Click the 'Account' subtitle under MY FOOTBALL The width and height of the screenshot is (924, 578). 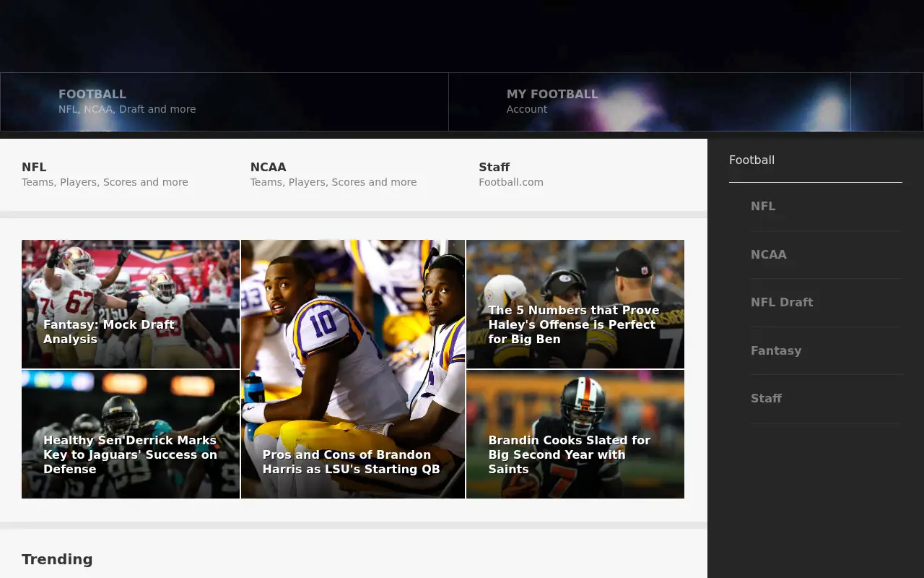pyautogui.click(x=527, y=109)
